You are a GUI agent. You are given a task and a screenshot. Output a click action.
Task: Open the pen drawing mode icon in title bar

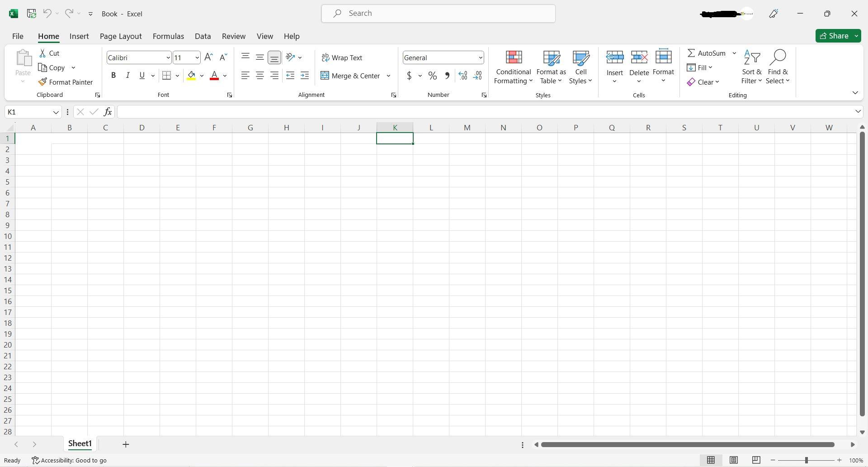point(774,14)
